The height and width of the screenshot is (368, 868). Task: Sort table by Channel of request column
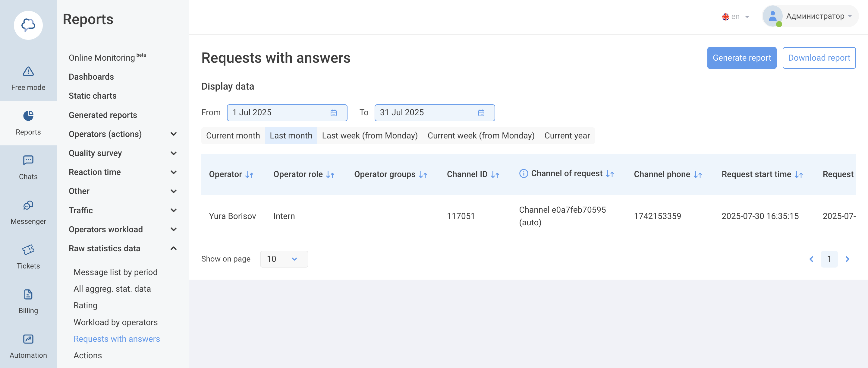click(x=610, y=174)
